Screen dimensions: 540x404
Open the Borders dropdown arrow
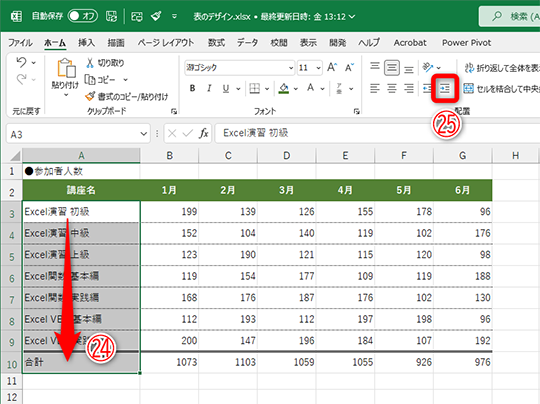(x=267, y=89)
